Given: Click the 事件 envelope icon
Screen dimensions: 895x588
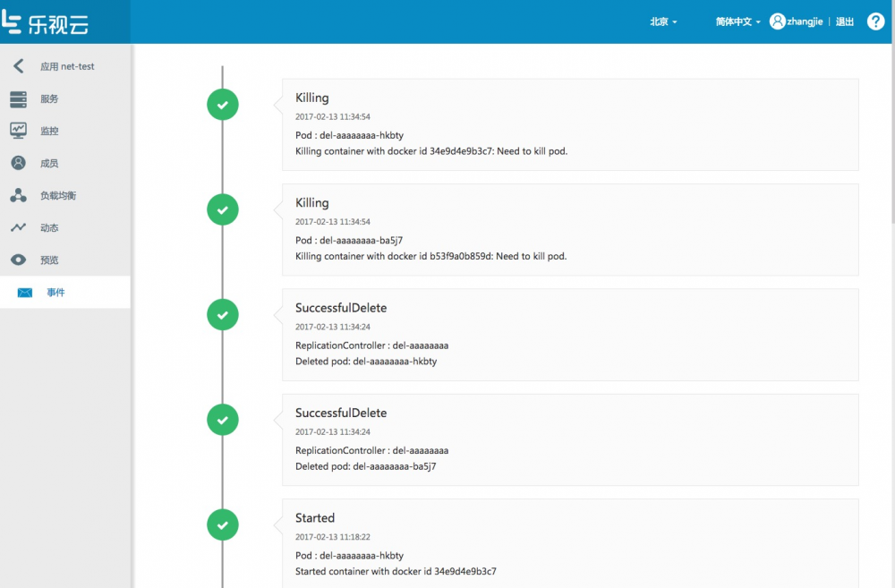Looking at the screenshot, I should (x=25, y=293).
